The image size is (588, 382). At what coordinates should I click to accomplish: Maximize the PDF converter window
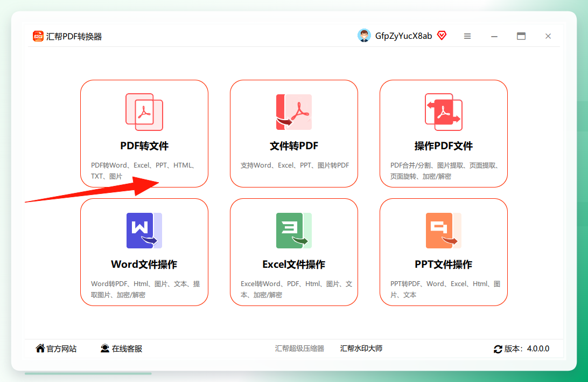click(x=521, y=36)
